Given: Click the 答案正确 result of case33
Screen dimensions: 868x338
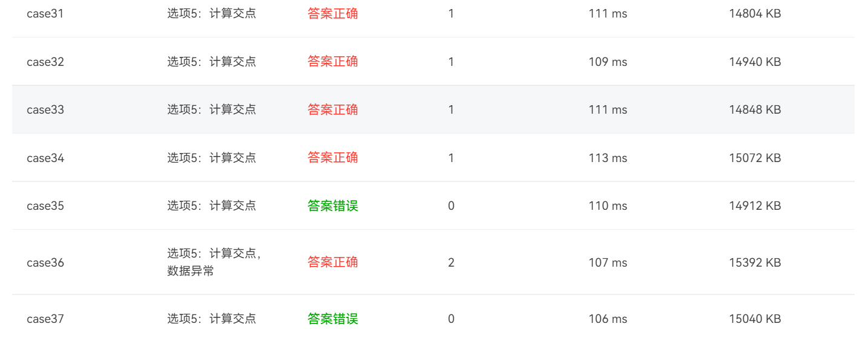Looking at the screenshot, I should 333,109.
